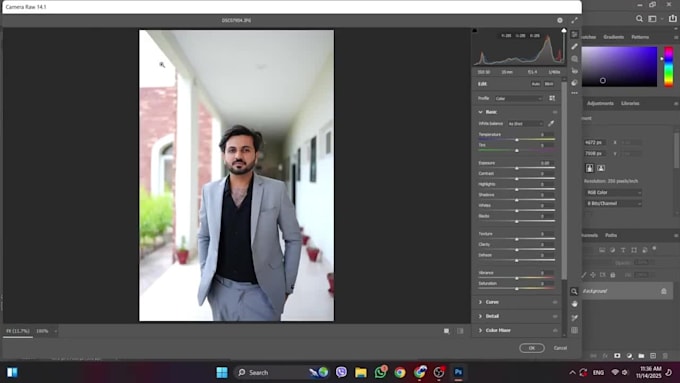Viewport: 680px width, 383px height.
Task: Click the shadow clipping warning triangle
Action: click(475, 30)
